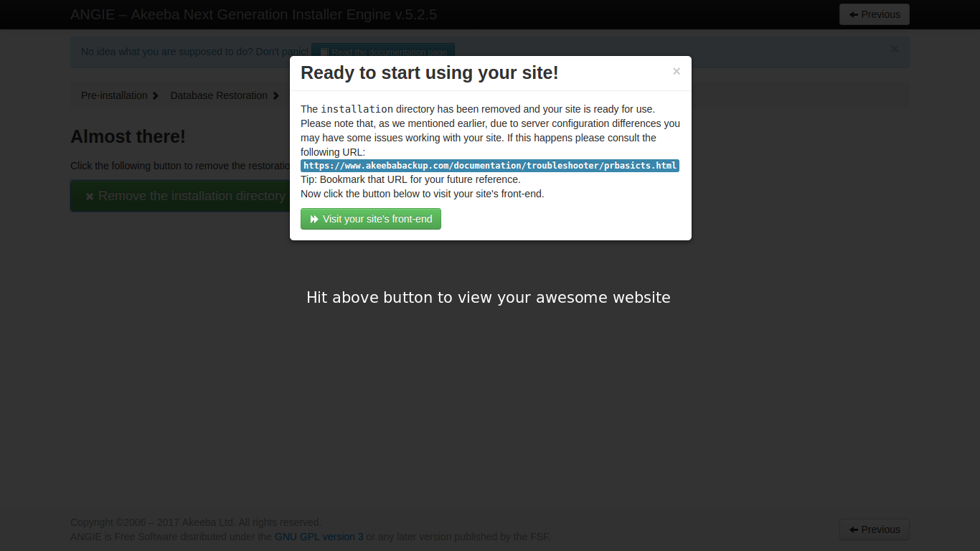The height and width of the screenshot is (551, 980).
Task: Dismiss the Don't panic info alert
Action: click(x=895, y=49)
